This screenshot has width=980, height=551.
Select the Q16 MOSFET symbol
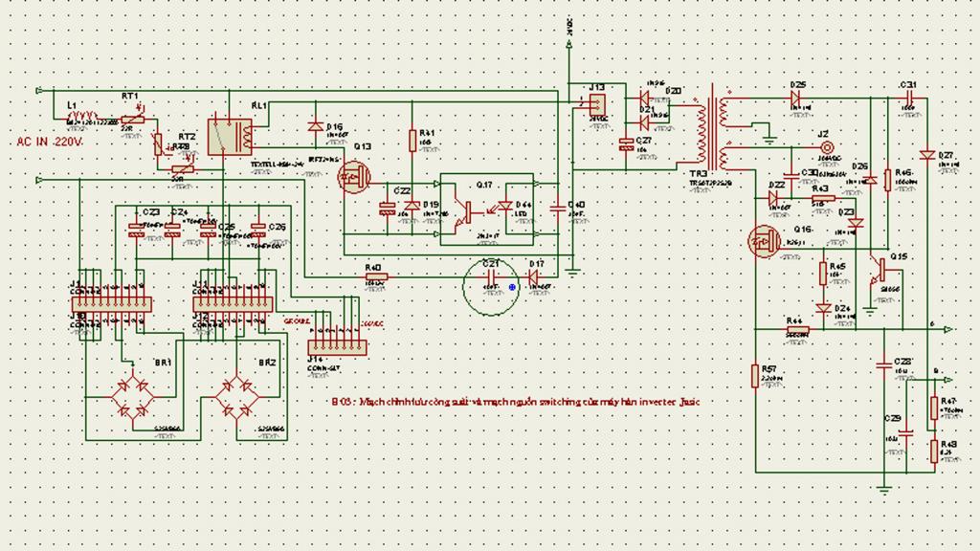764,241
